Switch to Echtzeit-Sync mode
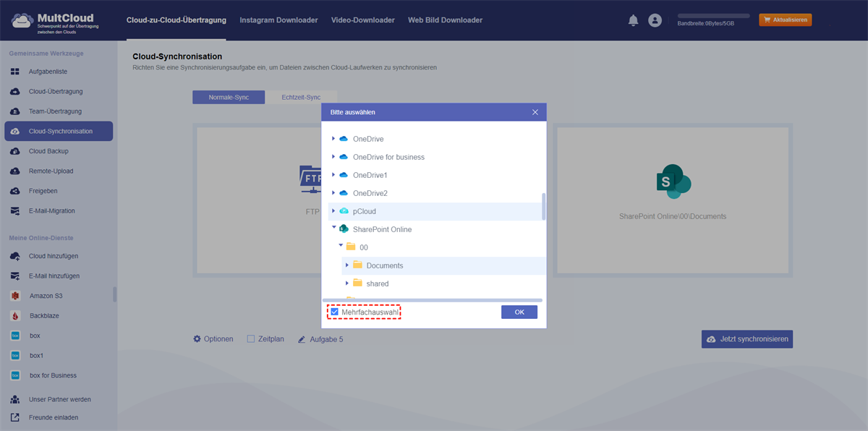 click(x=301, y=97)
